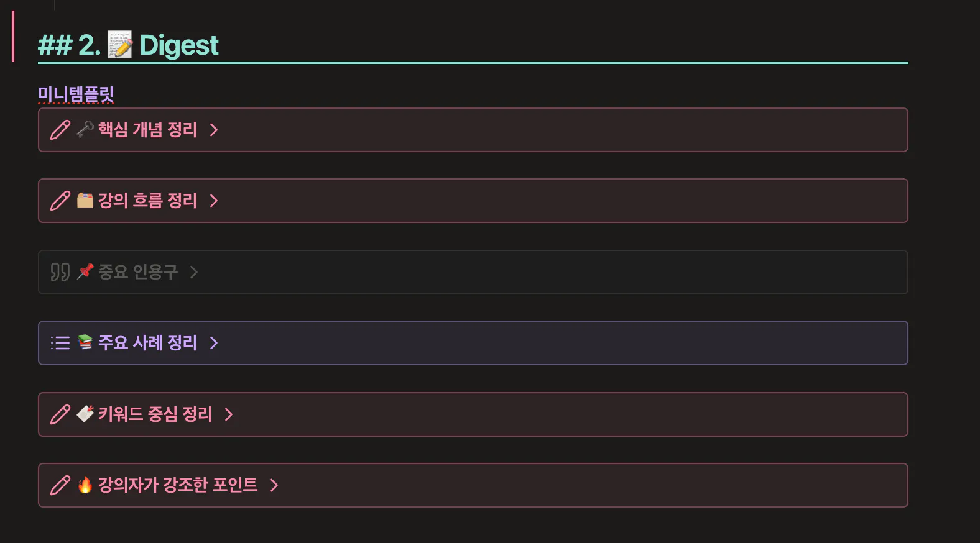Click the 키워드 중심 정리 callout title

click(x=155, y=414)
